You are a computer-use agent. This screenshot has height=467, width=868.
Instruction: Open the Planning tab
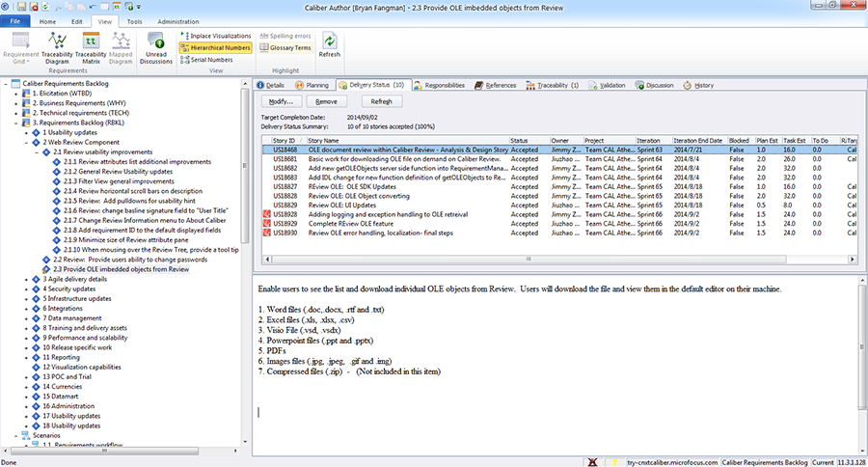click(x=312, y=85)
